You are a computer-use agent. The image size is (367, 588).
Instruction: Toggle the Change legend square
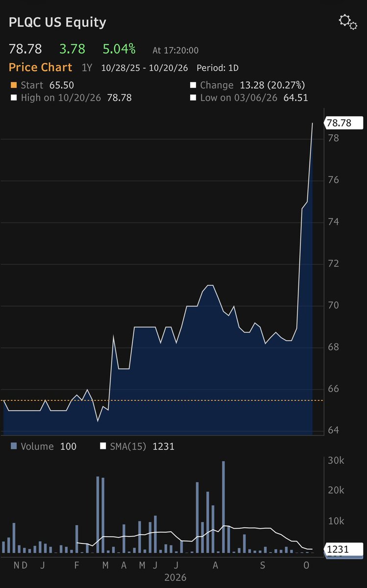click(x=193, y=85)
